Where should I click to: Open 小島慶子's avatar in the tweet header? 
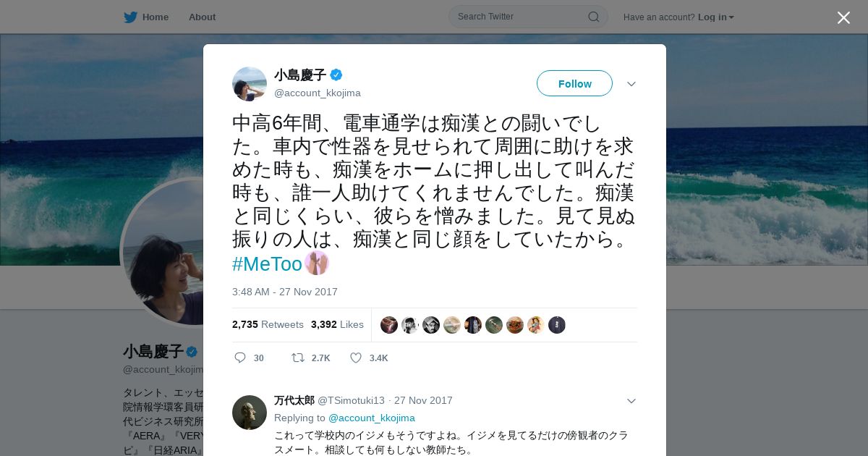250,84
